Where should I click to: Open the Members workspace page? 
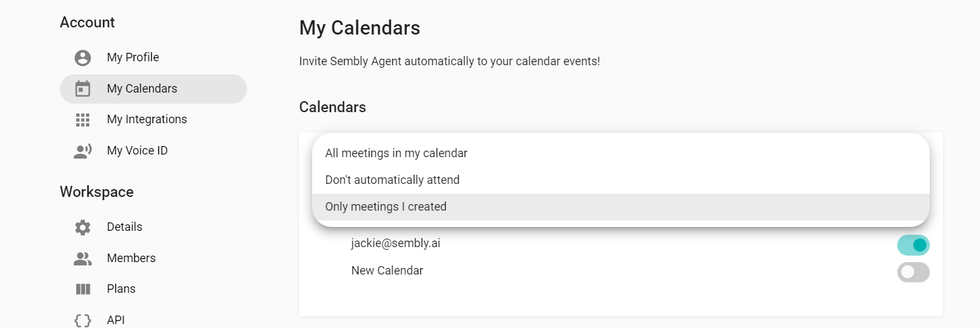(x=131, y=258)
